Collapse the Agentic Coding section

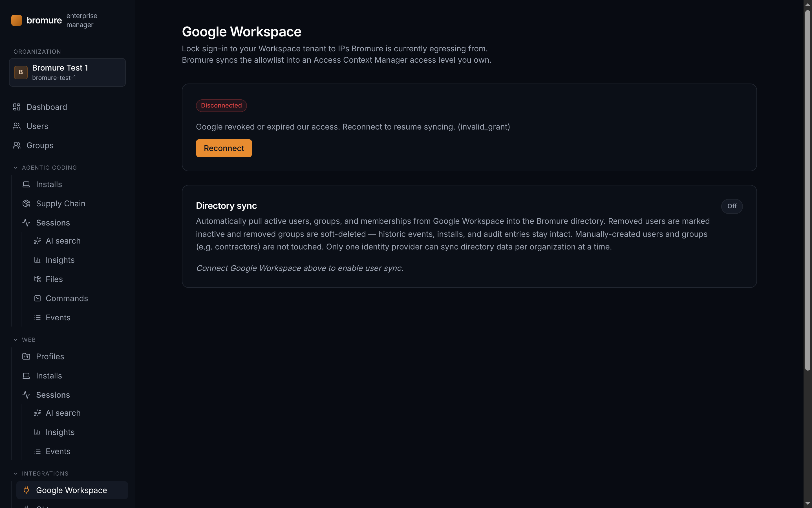click(16, 168)
